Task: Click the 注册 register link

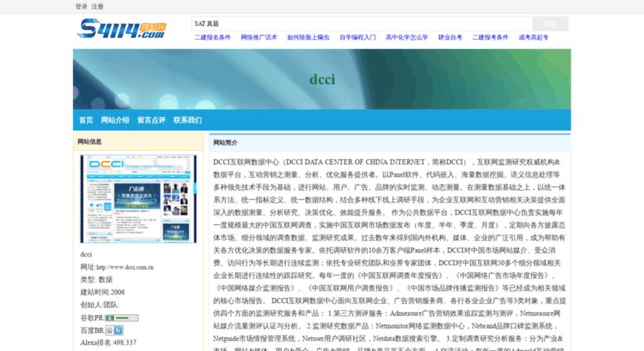Action: coord(97,7)
